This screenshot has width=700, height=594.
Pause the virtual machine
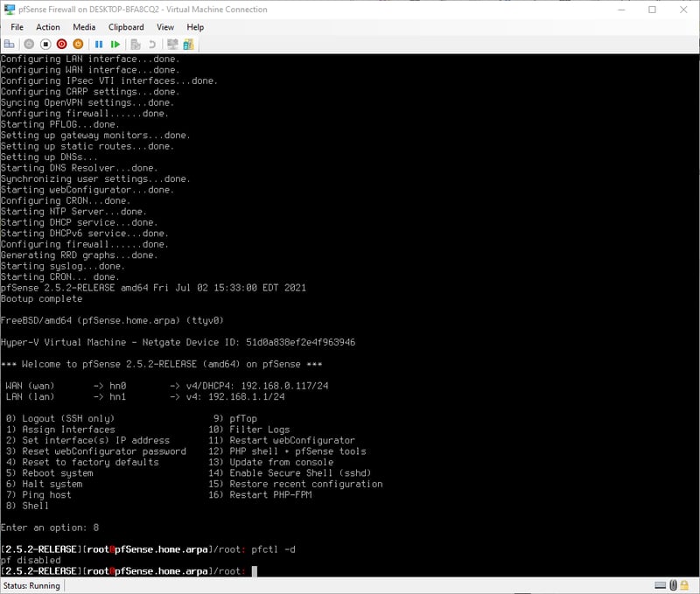tap(99, 44)
